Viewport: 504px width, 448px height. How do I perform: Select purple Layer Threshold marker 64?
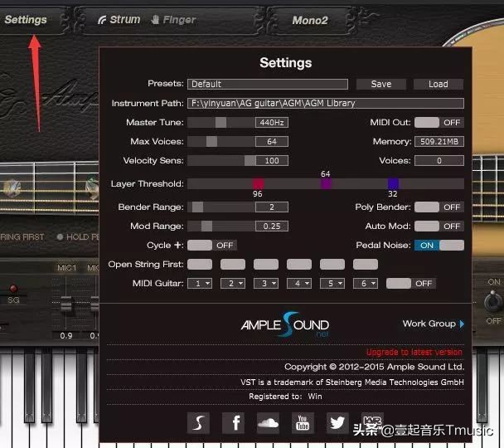click(x=326, y=184)
